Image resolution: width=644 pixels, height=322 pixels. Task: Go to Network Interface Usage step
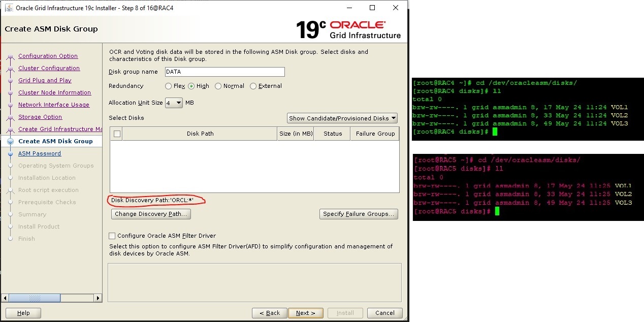point(54,105)
